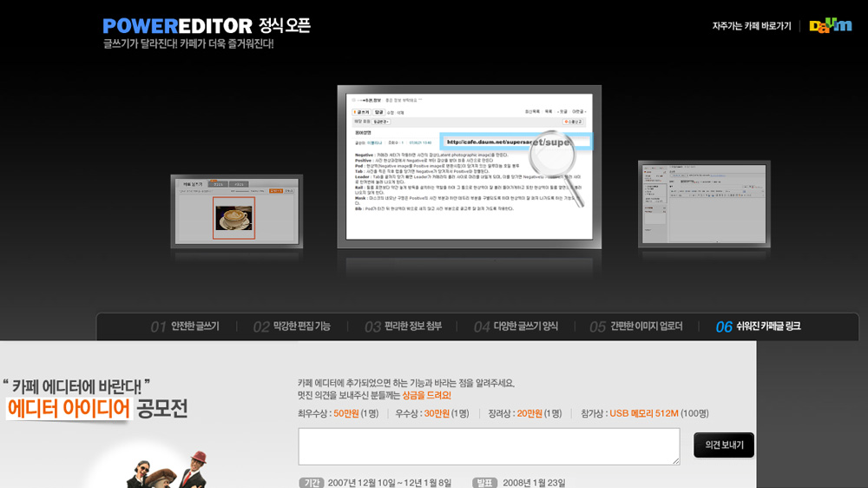Click the Daum logo
The width and height of the screenshot is (868, 488).
831,25
